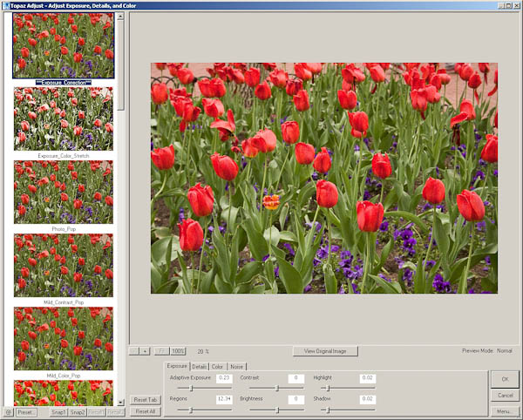Switch to the Details tab
This screenshot has height=420, width=523.
tap(200, 367)
